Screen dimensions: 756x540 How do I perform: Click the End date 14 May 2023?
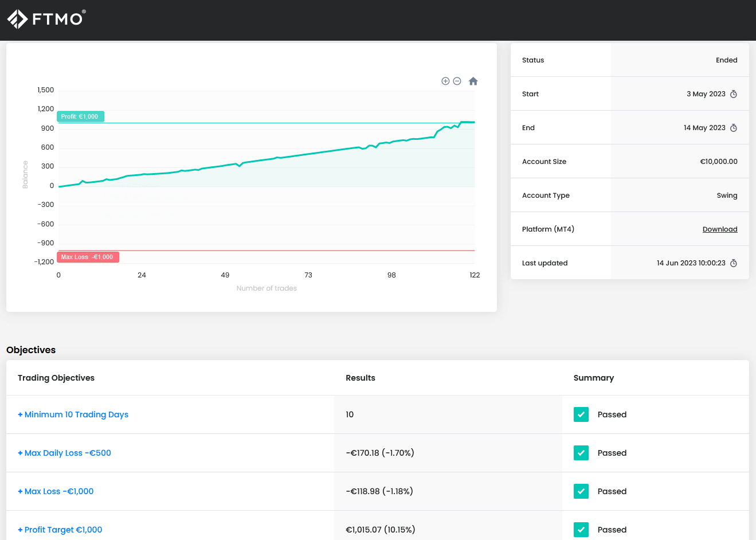pos(704,128)
